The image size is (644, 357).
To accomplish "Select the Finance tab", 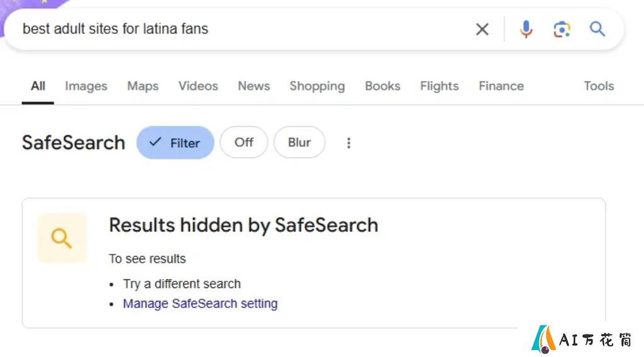I will click(x=501, y=86).
